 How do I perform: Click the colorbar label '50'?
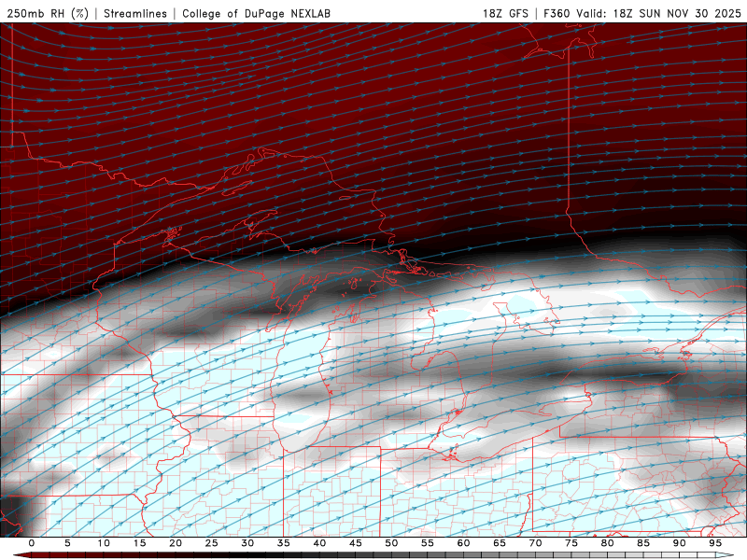(391, 543)
